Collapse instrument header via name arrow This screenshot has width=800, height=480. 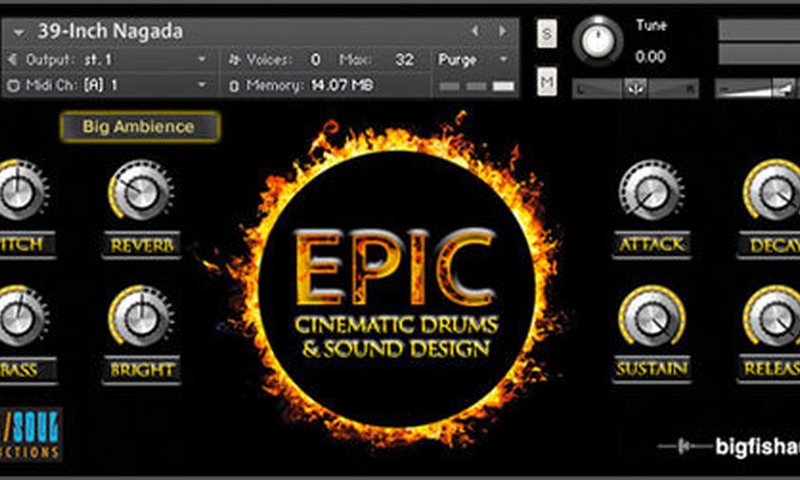(18, 32)
